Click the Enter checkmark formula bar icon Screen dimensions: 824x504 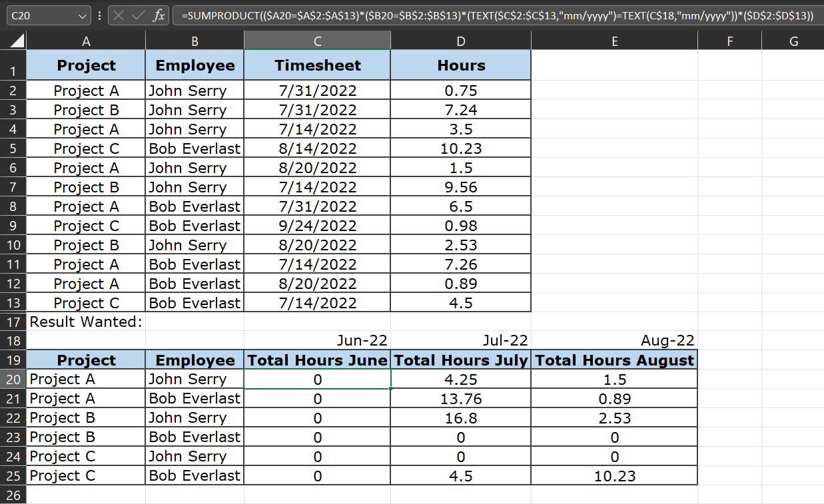tap(139, 15)
